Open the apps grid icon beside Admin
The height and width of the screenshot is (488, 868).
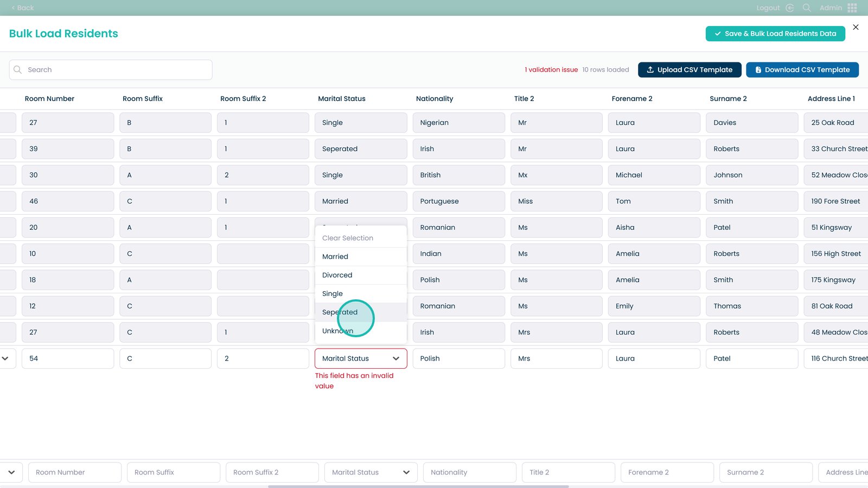pyautogui.click(x=852, y=8)
